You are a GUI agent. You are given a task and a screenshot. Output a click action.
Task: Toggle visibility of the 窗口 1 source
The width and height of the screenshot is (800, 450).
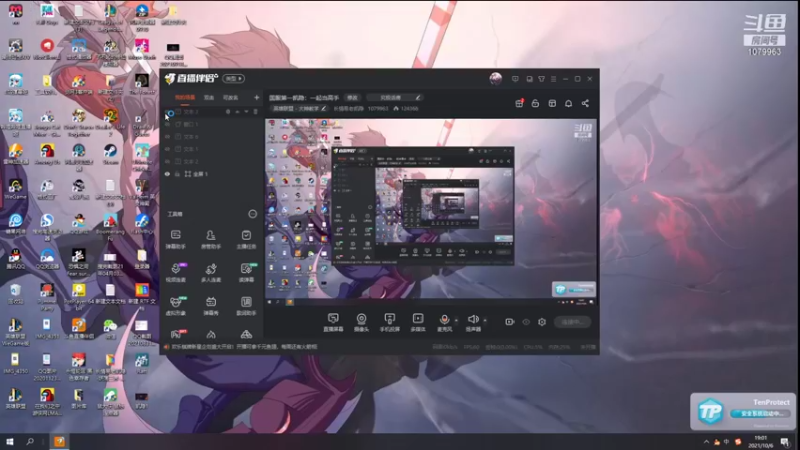coord(167,124)
